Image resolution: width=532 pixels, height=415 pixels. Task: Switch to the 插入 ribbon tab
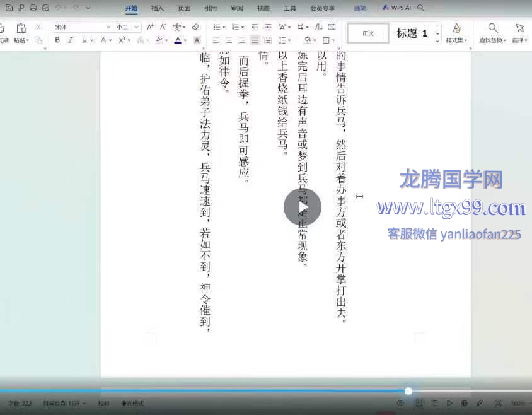coord(158,9)
